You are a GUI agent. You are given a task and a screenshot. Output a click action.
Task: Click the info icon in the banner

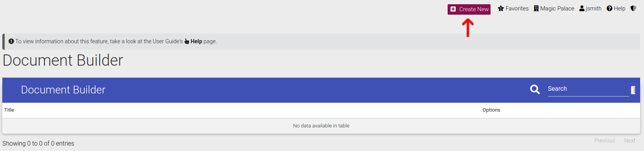[x=11, y=41]
